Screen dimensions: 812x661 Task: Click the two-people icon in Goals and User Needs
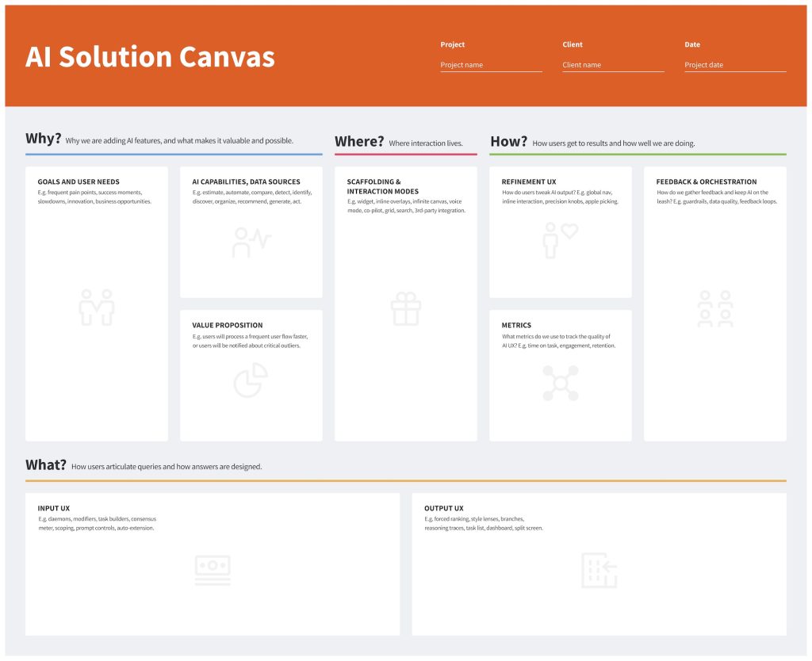click(x=97, y=308)
